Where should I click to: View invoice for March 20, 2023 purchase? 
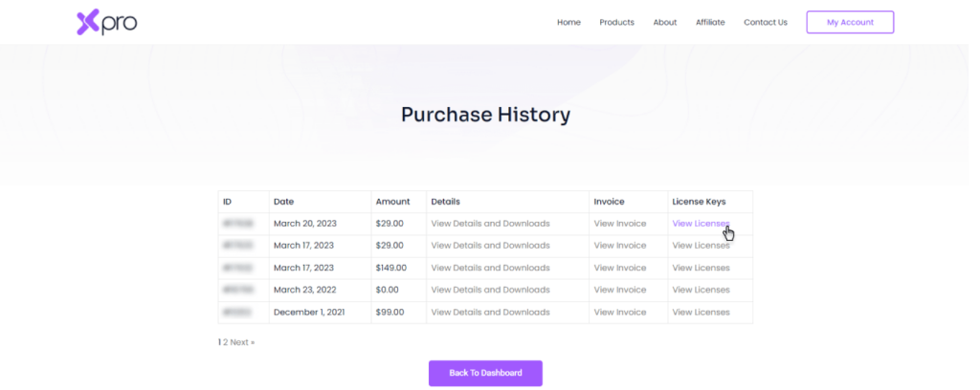pos(620,224)
